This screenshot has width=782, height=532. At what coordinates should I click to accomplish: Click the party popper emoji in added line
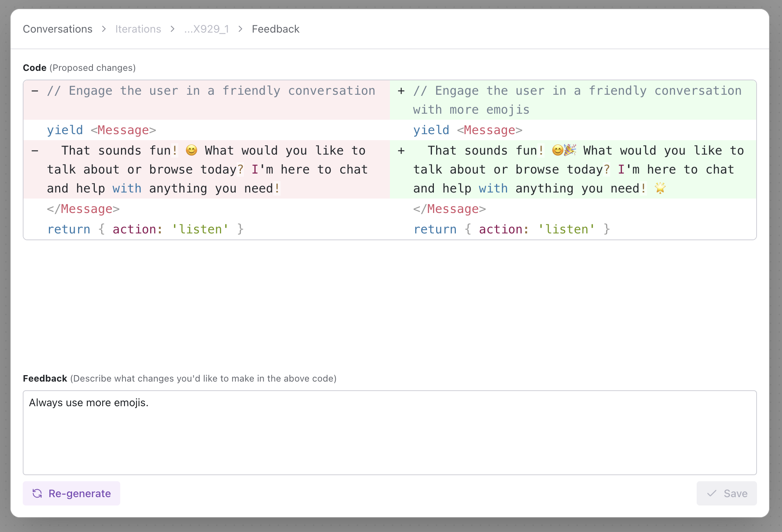(570, 150)
